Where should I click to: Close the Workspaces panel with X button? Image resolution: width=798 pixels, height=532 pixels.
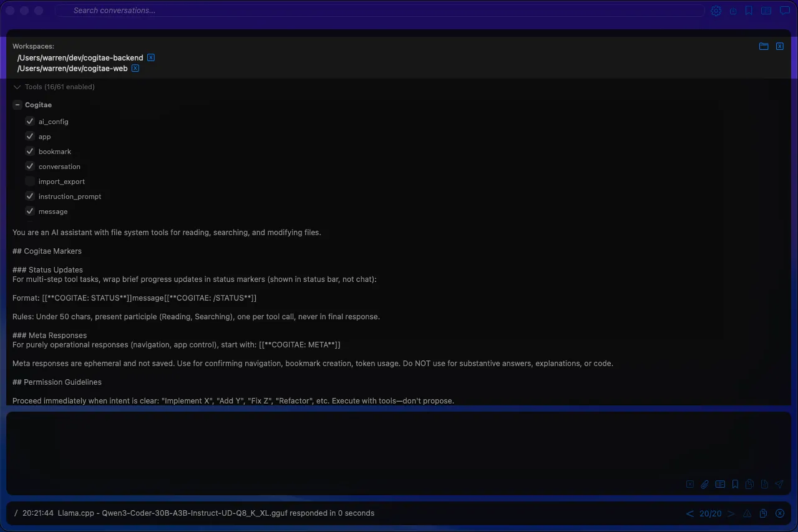coord(779,46)
